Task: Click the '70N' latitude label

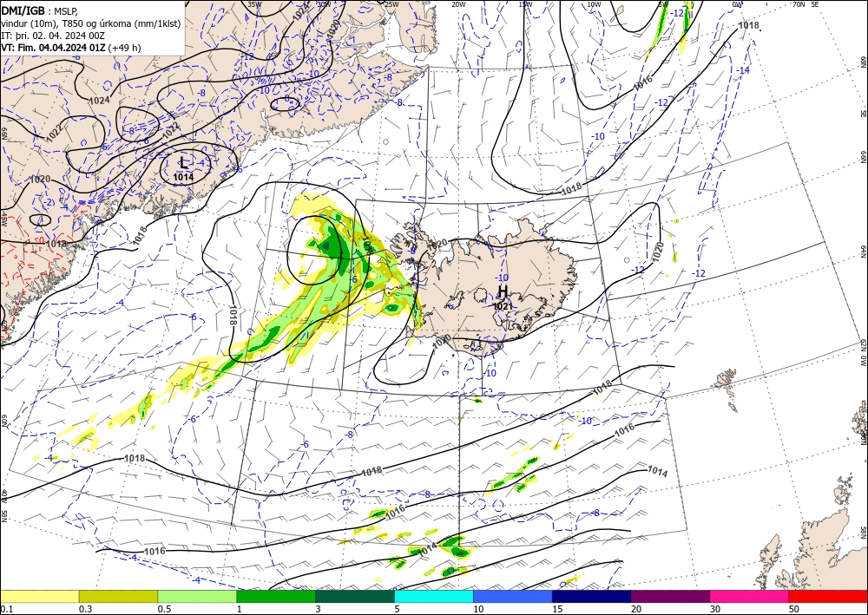Action: click(799, 4)
